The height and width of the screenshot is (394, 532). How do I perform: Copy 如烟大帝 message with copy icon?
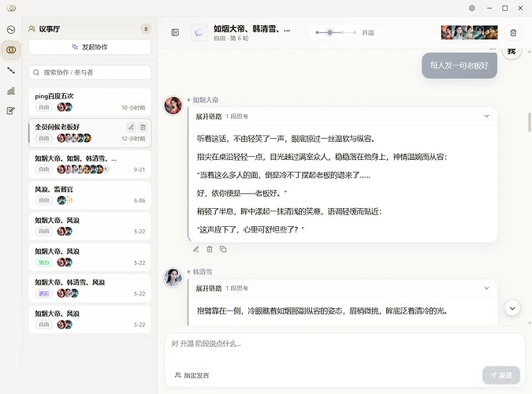(x=223, y=250)
